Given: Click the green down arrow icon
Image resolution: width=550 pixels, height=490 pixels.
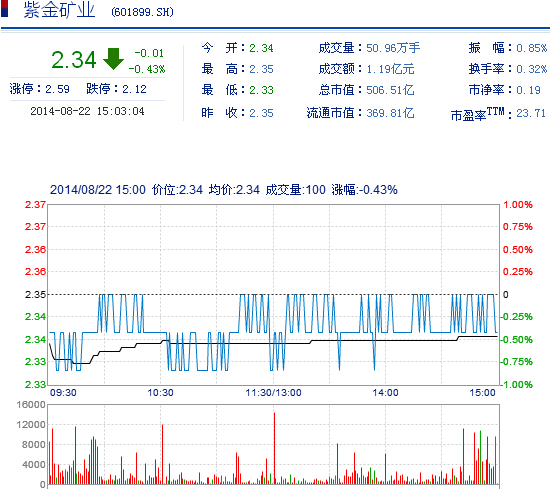Looking at the screenshot, I should point(113,59).
